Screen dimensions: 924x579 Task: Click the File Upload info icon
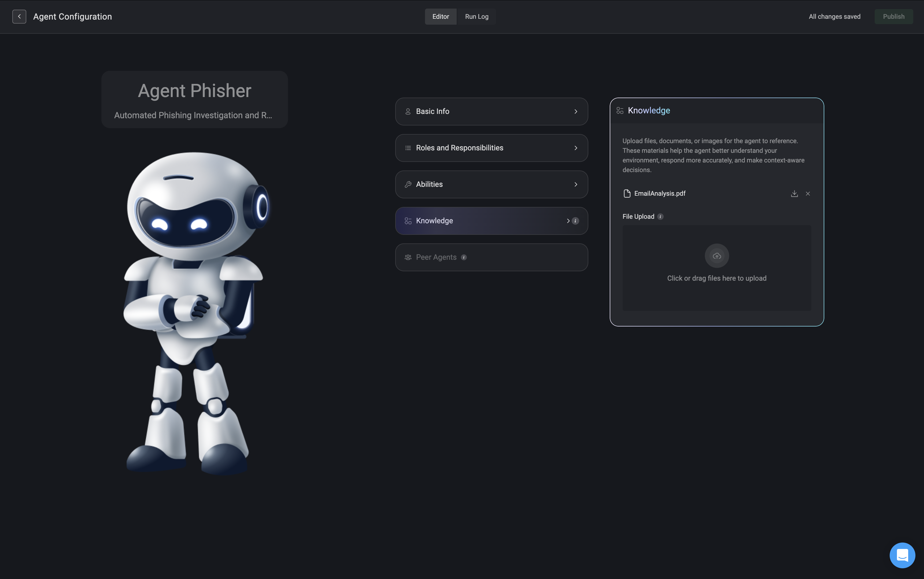660,217
